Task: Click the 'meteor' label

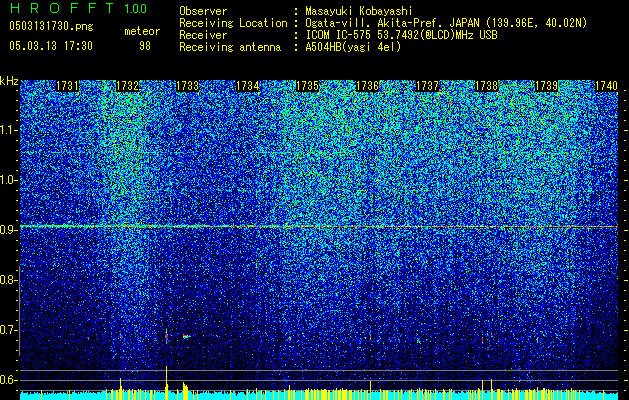Action: point(142,31)
